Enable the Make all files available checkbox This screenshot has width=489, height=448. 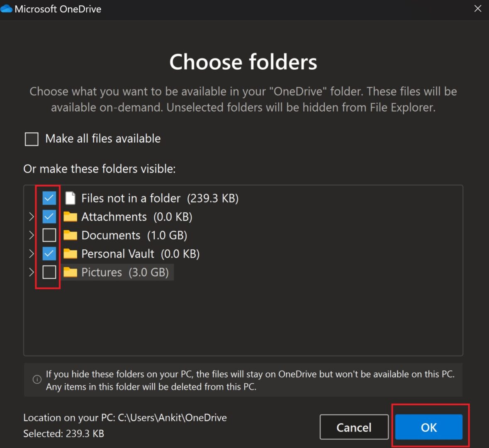click(x=32, y=139)
